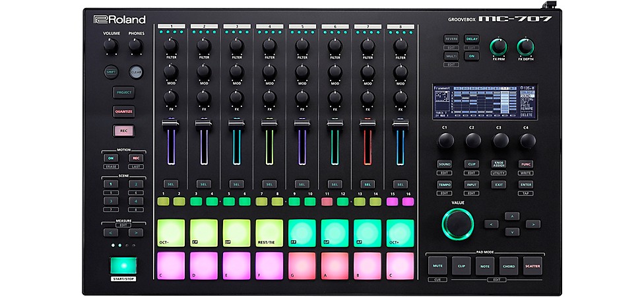Click the EXIT button
This screenshot has height=297, width=644.
click(499, 184)
